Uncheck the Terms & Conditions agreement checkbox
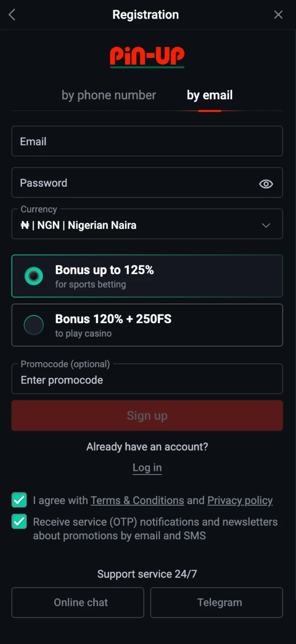 (19, 500)
